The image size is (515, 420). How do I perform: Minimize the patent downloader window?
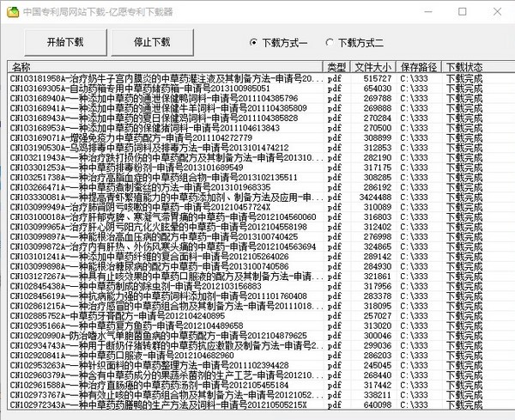click(428, 12)
